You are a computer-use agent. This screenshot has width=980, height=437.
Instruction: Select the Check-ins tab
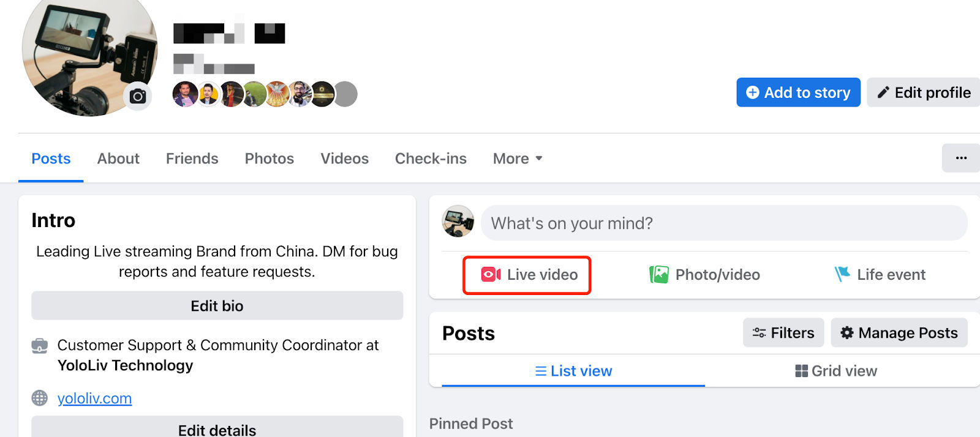[431, 159]
